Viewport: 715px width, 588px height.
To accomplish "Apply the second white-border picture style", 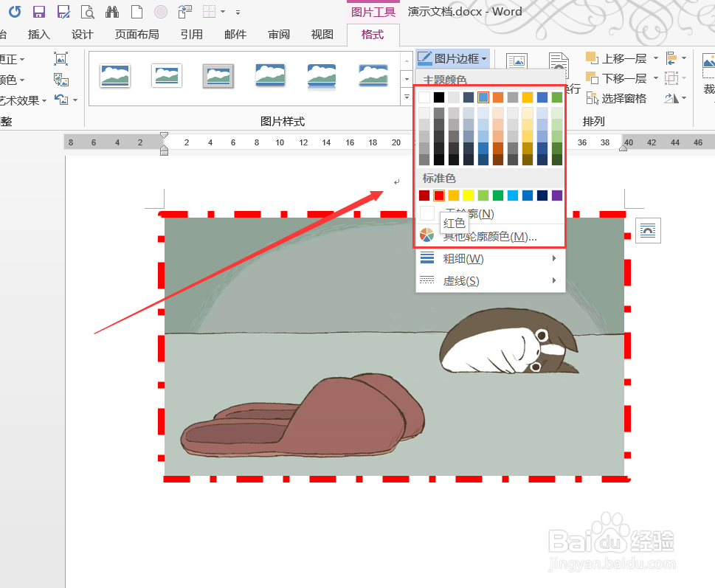I will point(167,76).
